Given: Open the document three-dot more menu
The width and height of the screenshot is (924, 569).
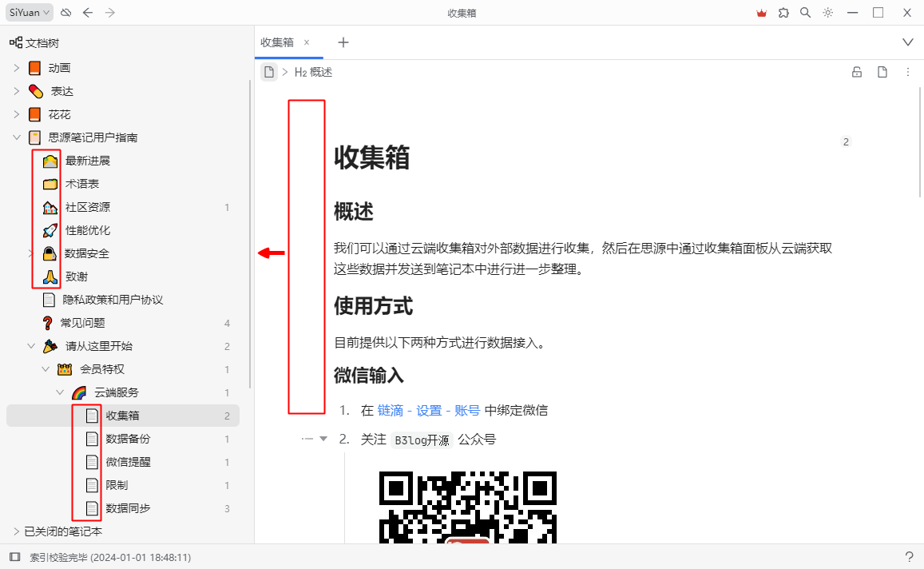Looking at the screenshot, I should point(907,72).
